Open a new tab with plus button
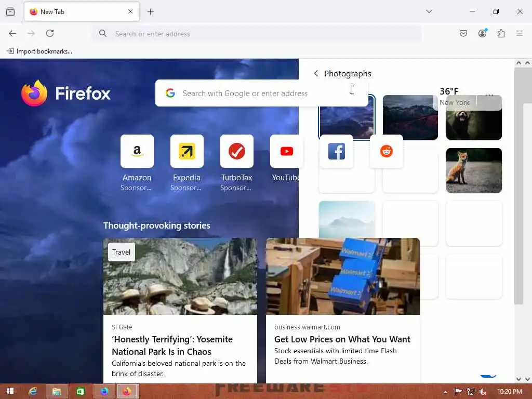 pos(150,12)
